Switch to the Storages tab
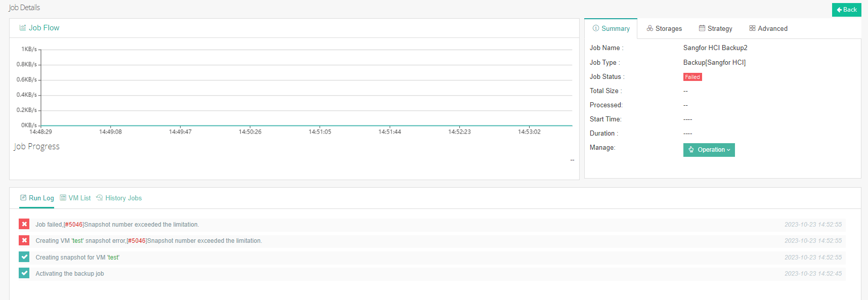This screenshot has height=300, width=868. [x=664, y=29]
